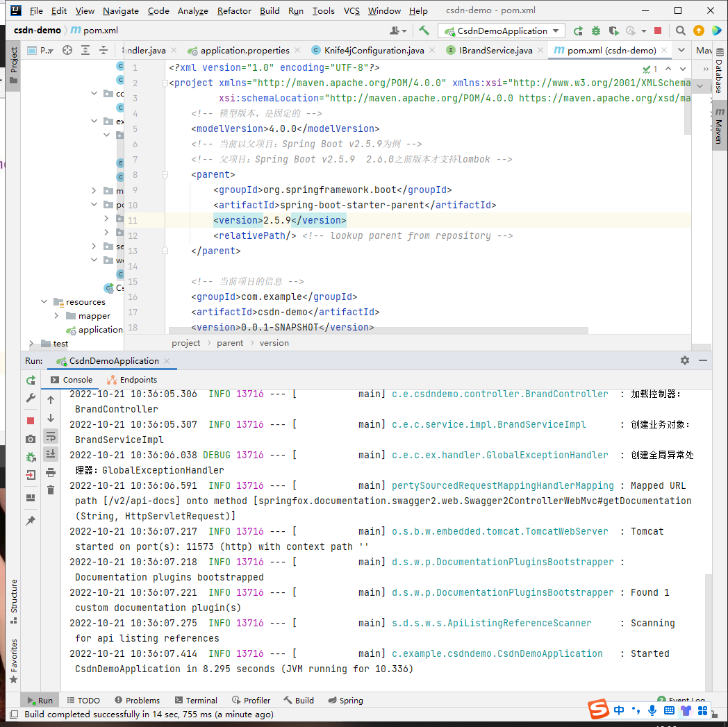The image size is (728, 727).
Task: Open the Profiler tool window
Action: (251, 700)
